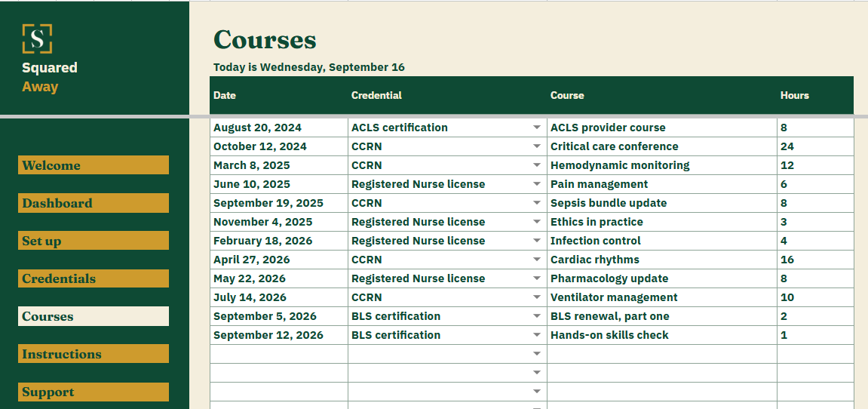868x409 pixels.
Task: Select the October 12, 2024 date cell
Action: (279, 146)
